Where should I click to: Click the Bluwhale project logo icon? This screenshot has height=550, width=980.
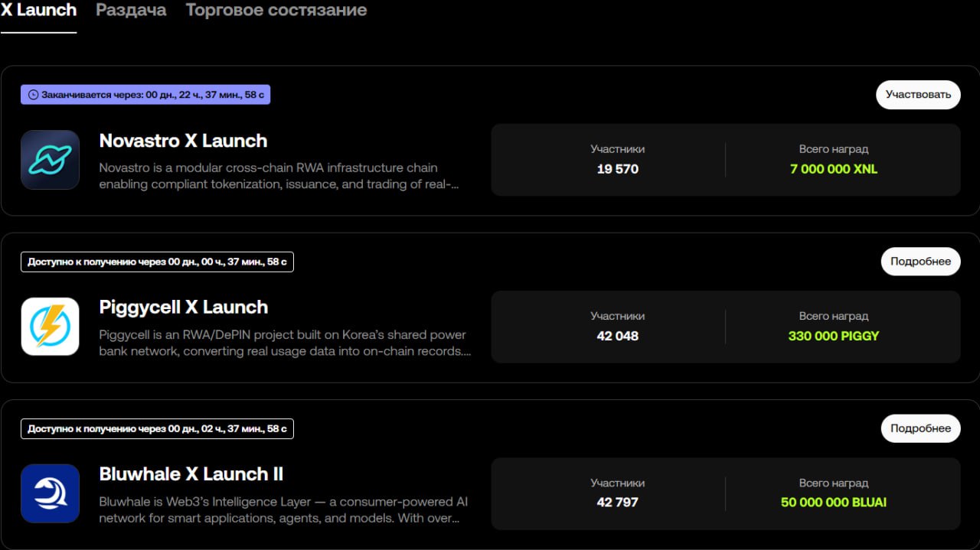coord(50,493)
